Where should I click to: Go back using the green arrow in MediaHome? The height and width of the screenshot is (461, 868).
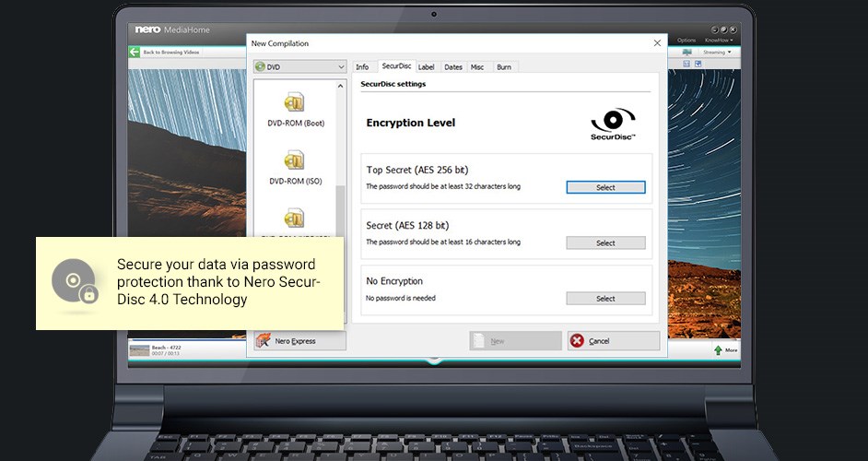click(135, 52)
